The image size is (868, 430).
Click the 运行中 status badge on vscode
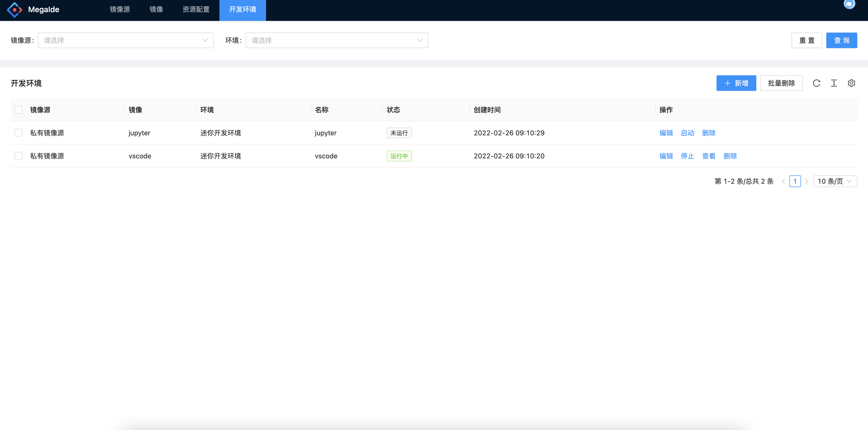point(399,156)
